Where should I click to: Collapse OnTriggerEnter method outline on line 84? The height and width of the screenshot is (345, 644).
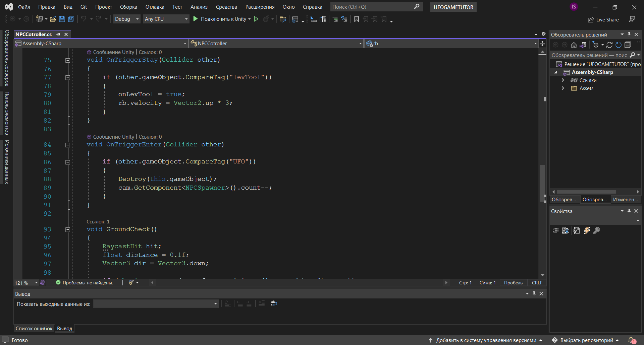(68, 145)
